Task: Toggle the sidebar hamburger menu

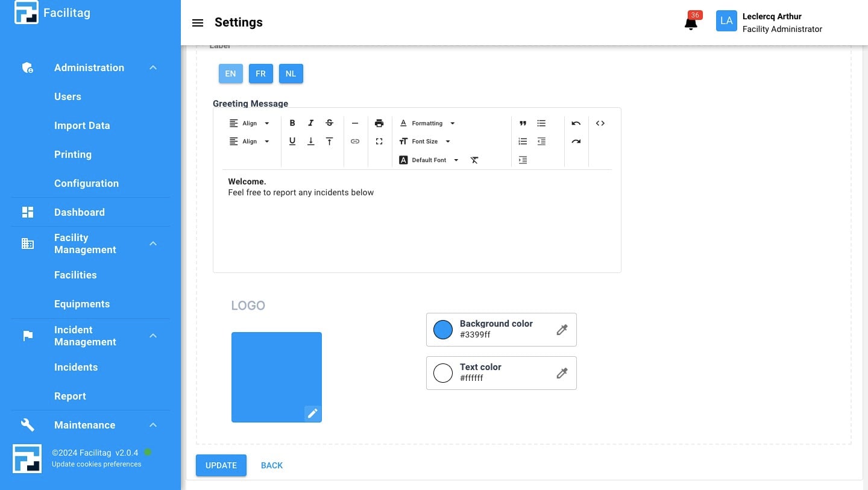Action: pos(198,23)
